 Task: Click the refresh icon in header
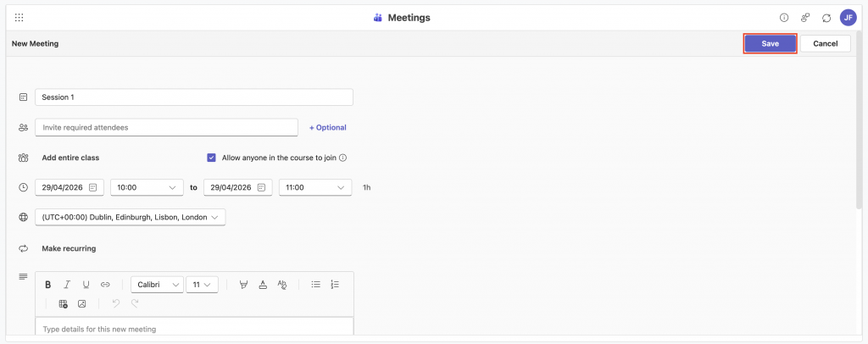[x=826, y=18]
